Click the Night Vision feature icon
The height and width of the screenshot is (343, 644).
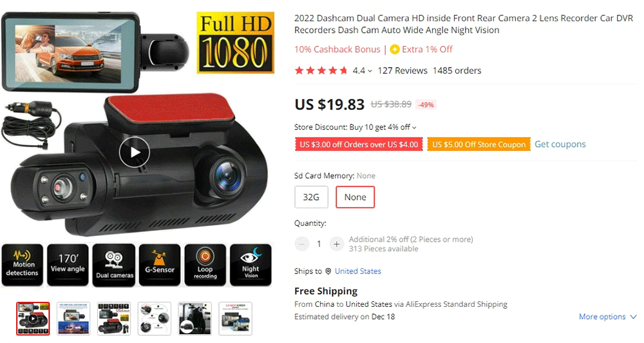point(251,265)
